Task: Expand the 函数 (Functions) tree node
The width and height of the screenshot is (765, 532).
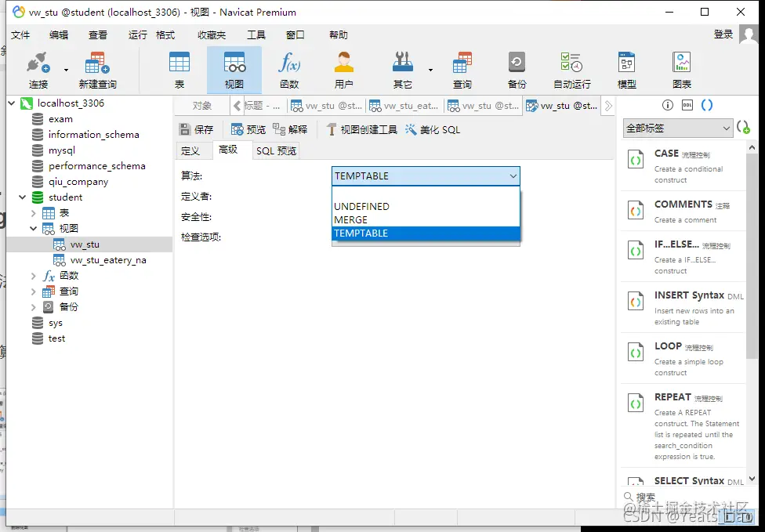Action: coord(33,276)
